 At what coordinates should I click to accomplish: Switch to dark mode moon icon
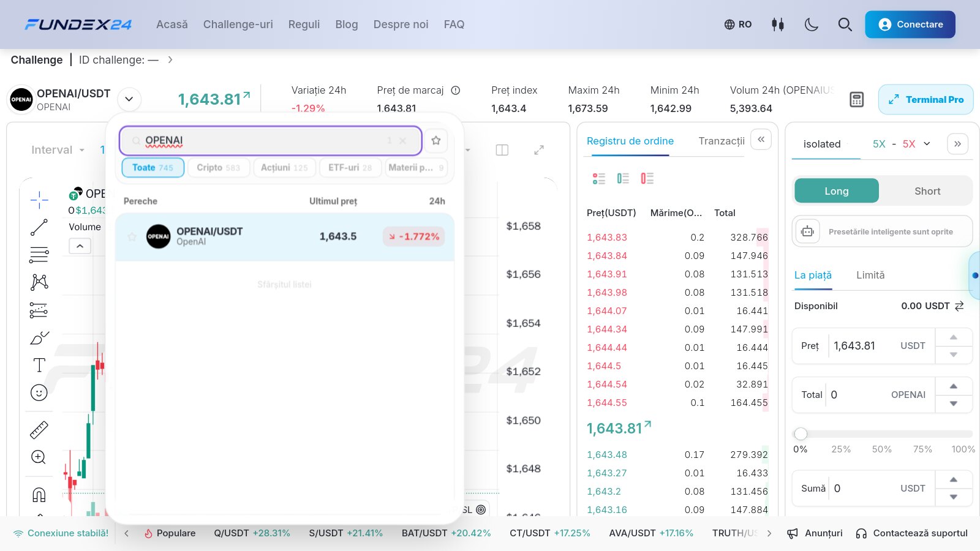click(x=812, y=24)
